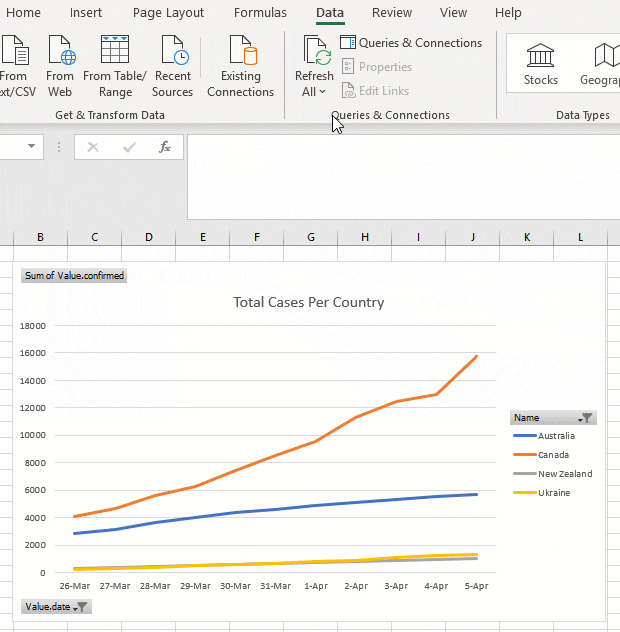Switch to the Home tab
The image size is (620, 632).
point(23,12)
